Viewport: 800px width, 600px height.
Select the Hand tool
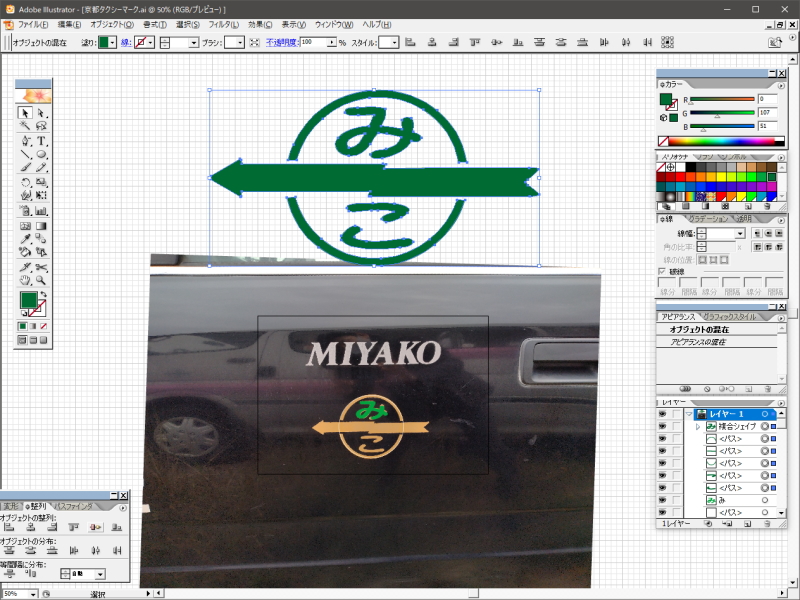(x=25, y=280)
